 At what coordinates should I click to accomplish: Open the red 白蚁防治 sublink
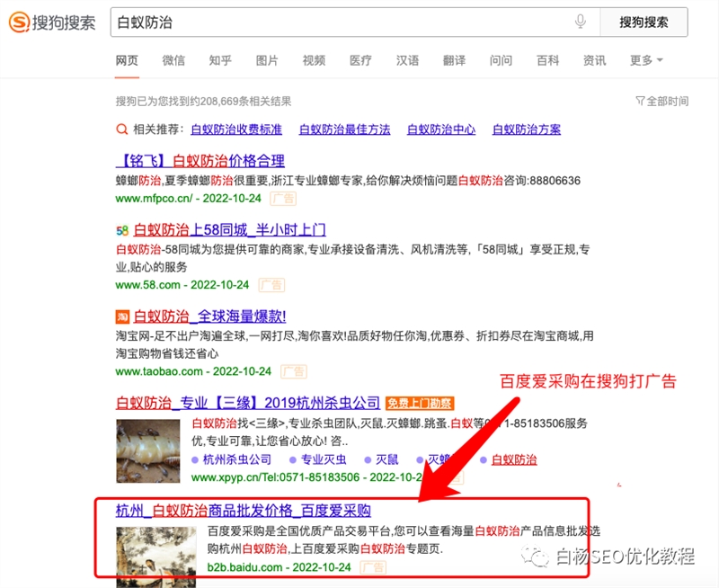pyautogui.click(x=514, y=459)
